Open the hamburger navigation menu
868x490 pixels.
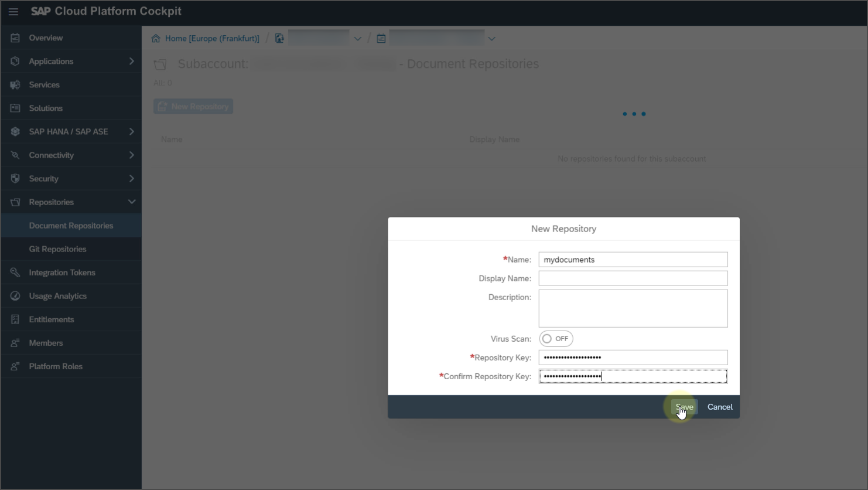click(x=13, y=11)
